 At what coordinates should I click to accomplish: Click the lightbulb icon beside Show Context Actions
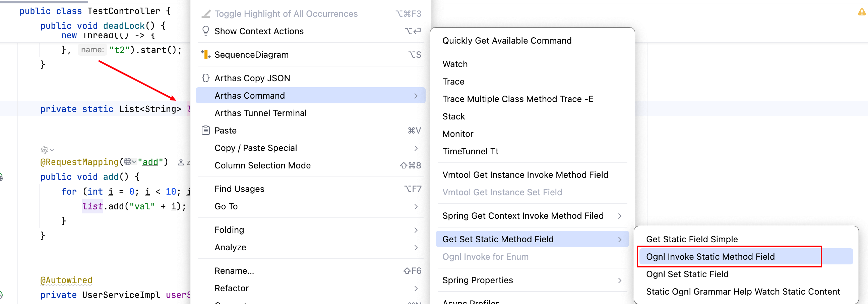(x=205, y=31)
